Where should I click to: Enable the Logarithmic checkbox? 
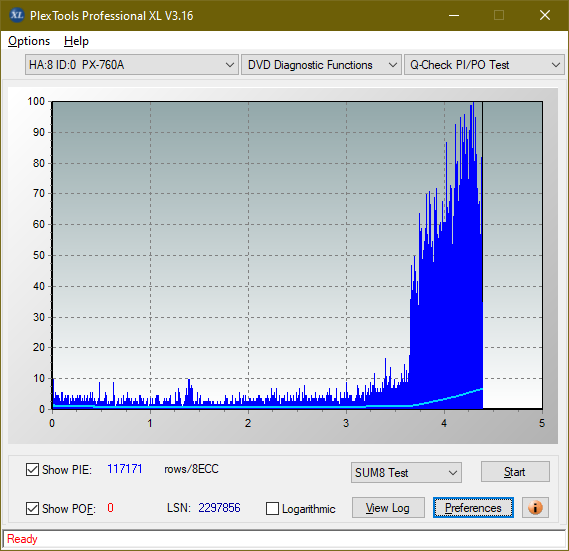pos(272,508)
